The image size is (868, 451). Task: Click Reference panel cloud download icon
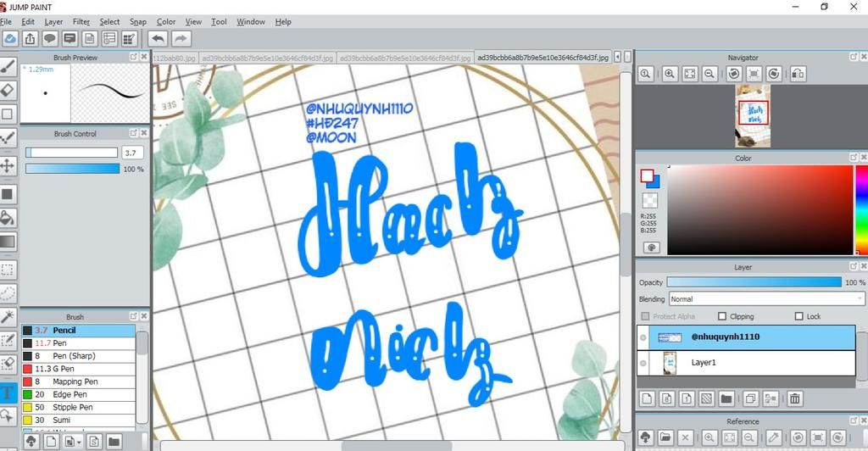[645, 437]
